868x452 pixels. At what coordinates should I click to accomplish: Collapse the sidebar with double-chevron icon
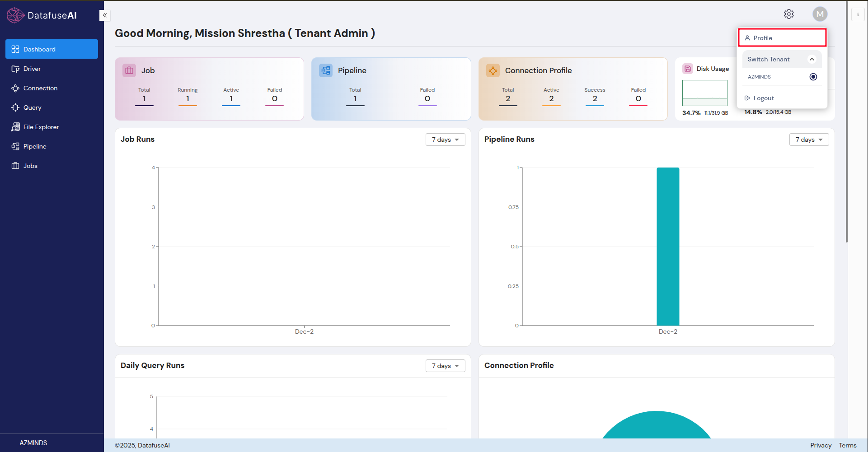[x=105, y=15]
